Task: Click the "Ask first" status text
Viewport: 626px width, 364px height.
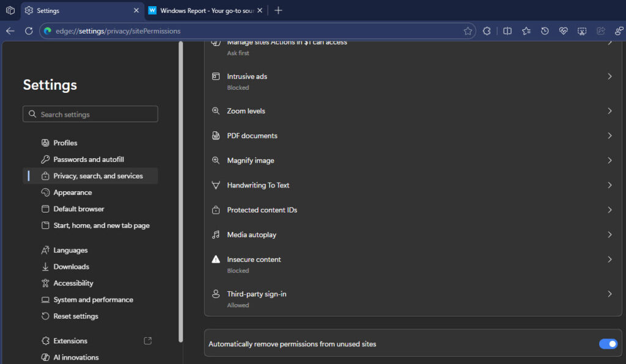Action: 238,53
